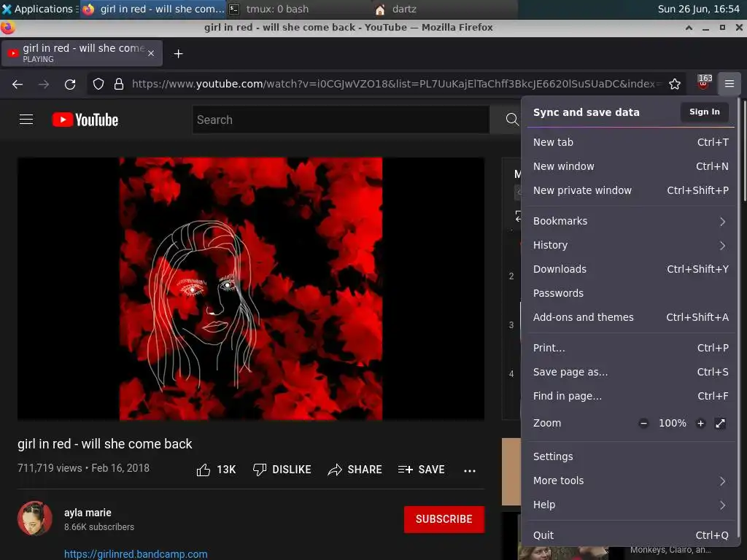Select New tab from the menu
Viewport: 747px width, 560px height.
click(x=630, y=142)
